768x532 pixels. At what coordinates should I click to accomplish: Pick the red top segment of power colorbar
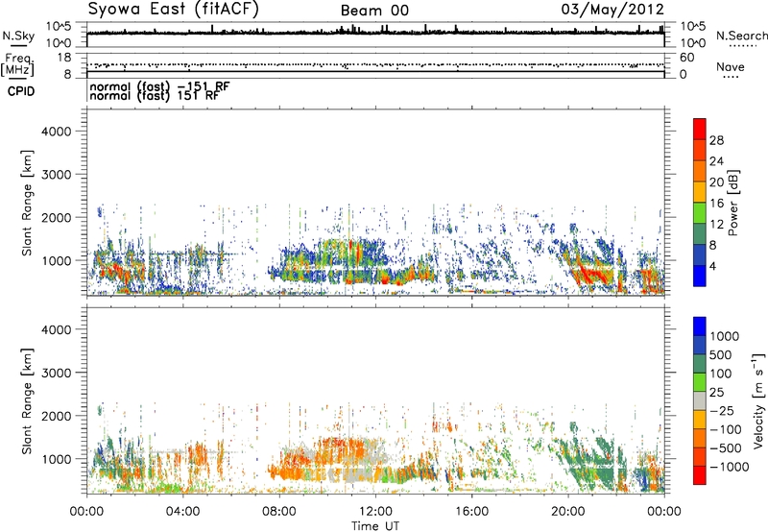pos(700,129)
